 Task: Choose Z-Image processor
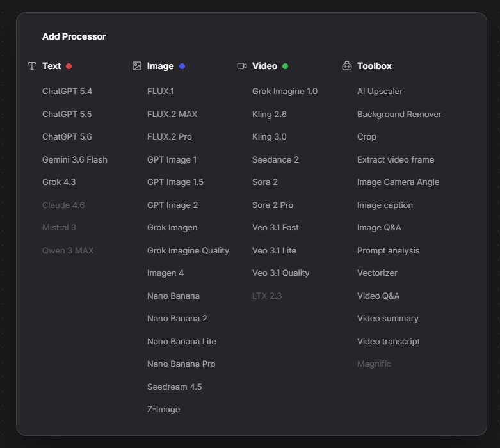164,409
